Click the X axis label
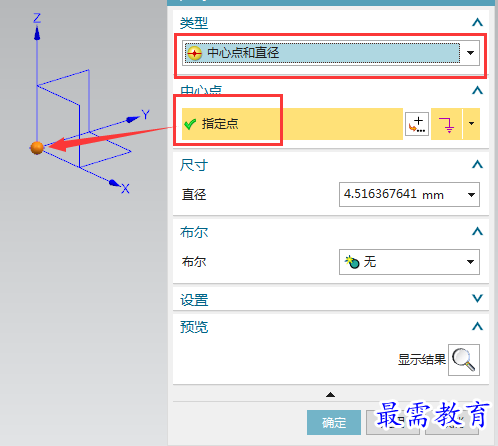The image size is (498, 446). (125, 189)
